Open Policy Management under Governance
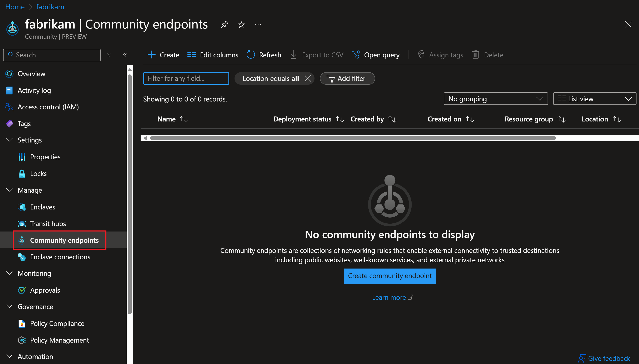Screen dimensions: 639x364 click(60, 340)
